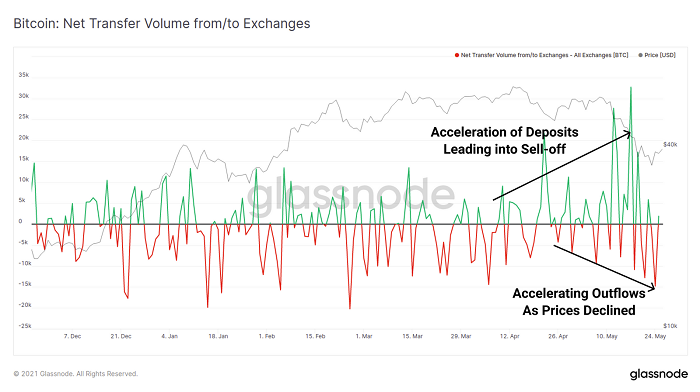Click the Glassnode copyright notice text
This screenshot has width=700, height=392.
coord(75,374)
